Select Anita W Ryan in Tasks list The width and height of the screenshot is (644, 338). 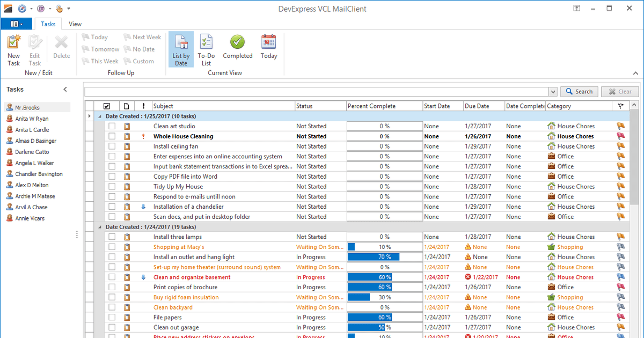click(x=32, y=119)
